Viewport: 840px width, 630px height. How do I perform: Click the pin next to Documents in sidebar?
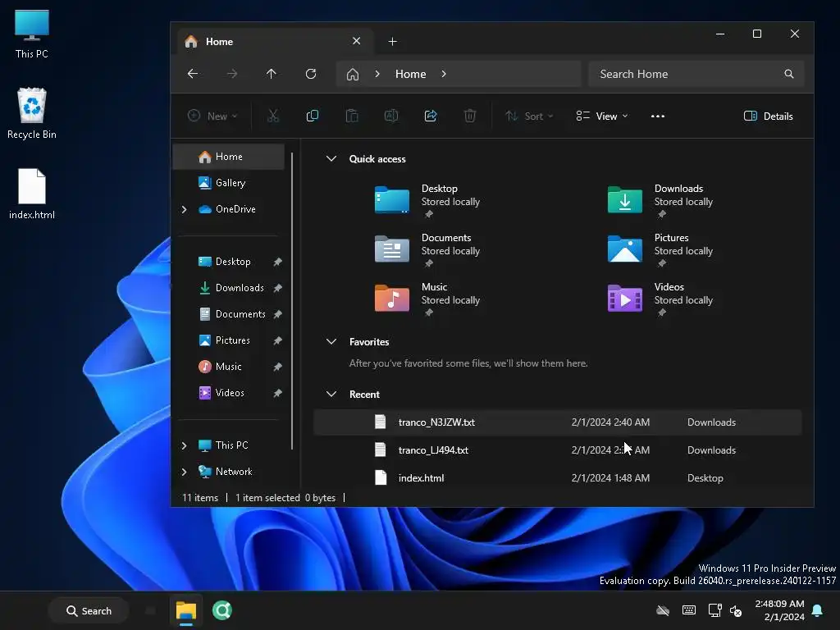coord(277,314)
